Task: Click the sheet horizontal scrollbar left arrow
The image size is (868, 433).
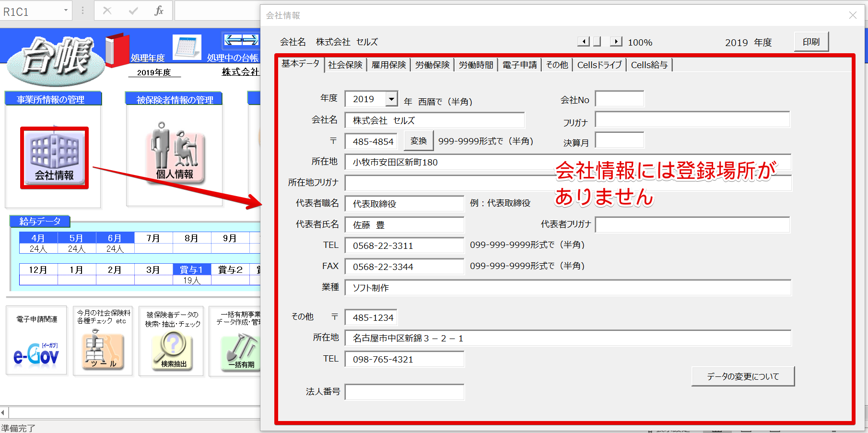Action: [3, 412]
